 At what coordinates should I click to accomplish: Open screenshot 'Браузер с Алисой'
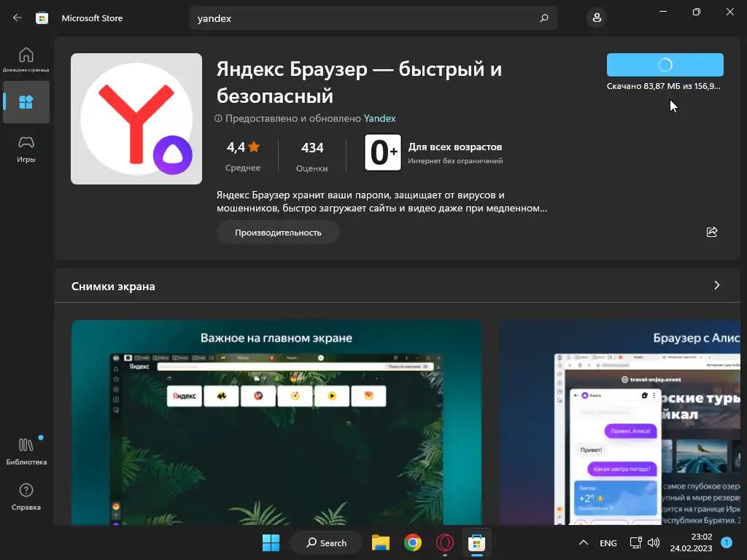[x=620, y=422]
